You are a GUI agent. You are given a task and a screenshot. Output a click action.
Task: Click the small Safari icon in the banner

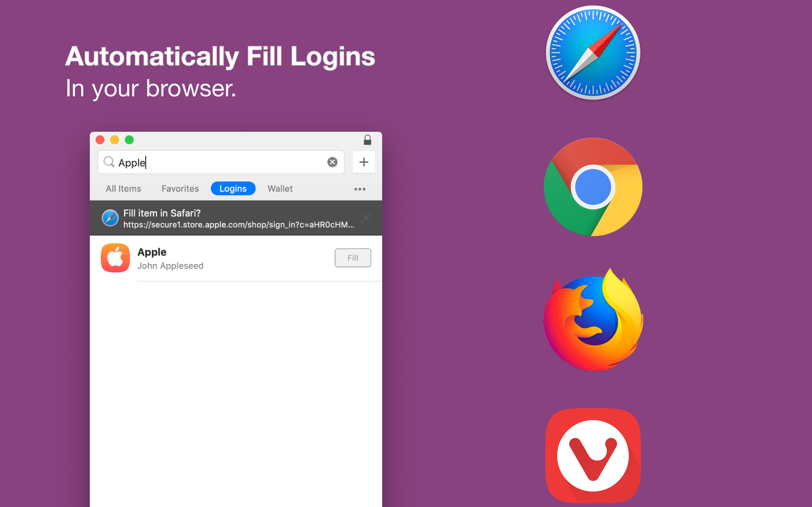tap(110, 218)
